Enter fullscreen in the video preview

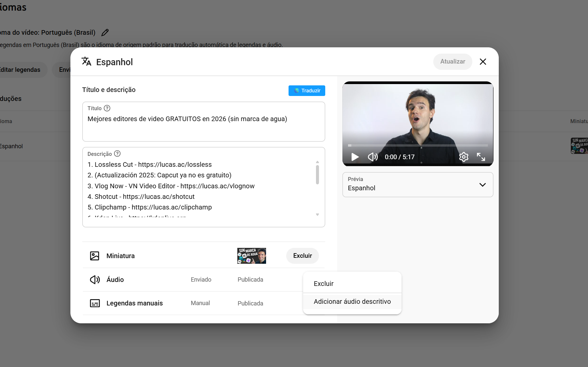pyautogui.click(x=481, y=157)
